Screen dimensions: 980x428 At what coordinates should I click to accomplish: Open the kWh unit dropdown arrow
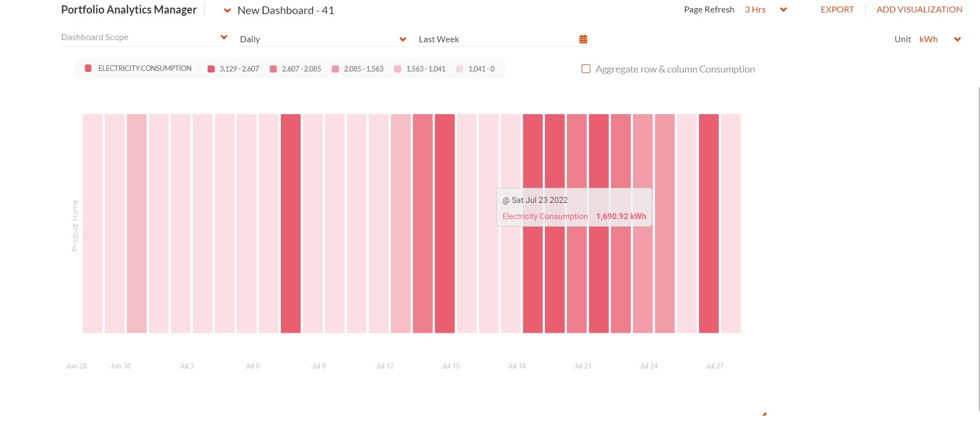click(x=957, y=39)
